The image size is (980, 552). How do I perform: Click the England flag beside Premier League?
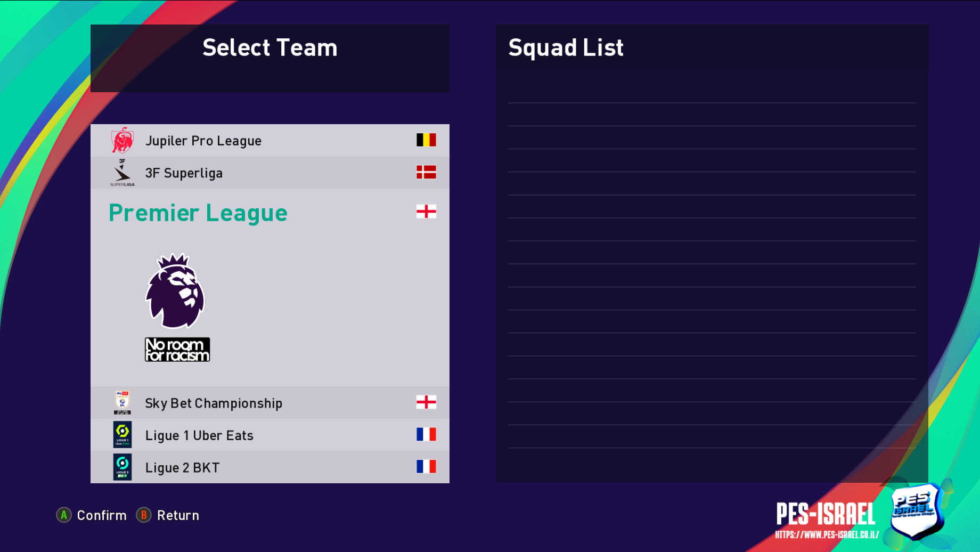click(426, 212)
